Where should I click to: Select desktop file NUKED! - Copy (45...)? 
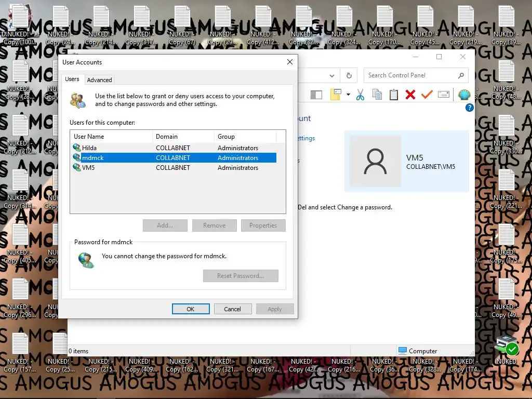[x=425, y=25]
